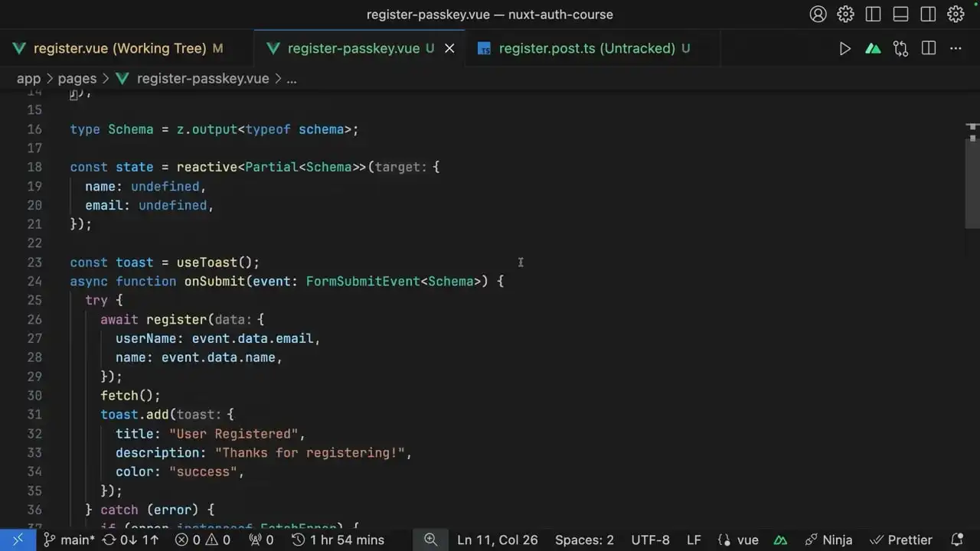Open the remote window indicator in status bar
The image size is (980, 551).
click(18, 540)
